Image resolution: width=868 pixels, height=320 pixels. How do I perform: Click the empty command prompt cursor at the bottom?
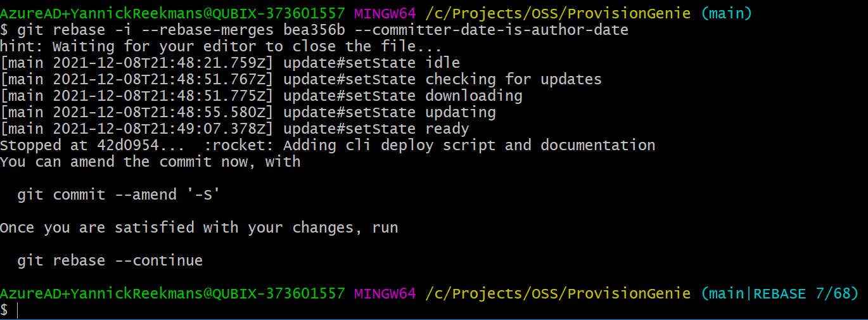point(19,310)
